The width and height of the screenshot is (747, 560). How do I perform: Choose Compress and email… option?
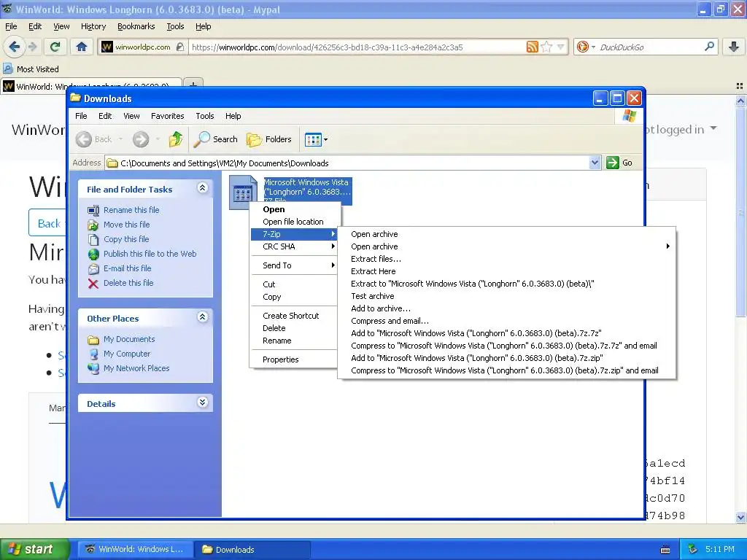click(x=506, y=321)
